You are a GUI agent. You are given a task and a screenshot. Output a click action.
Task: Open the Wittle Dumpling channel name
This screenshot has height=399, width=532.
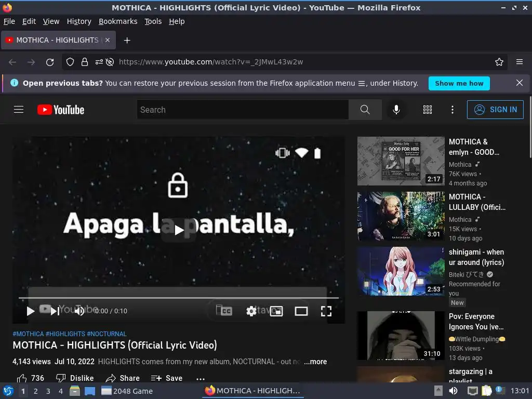[477, 339]
